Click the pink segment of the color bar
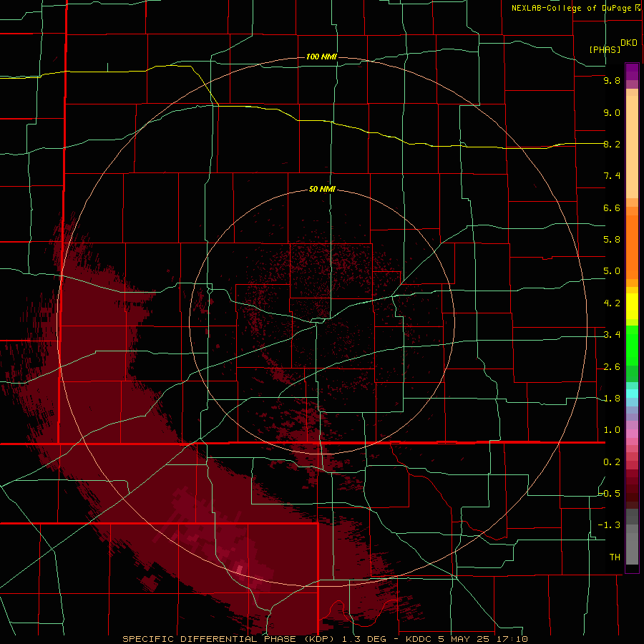Viewport: 644px width, 644px height. (x=632, y=434)
